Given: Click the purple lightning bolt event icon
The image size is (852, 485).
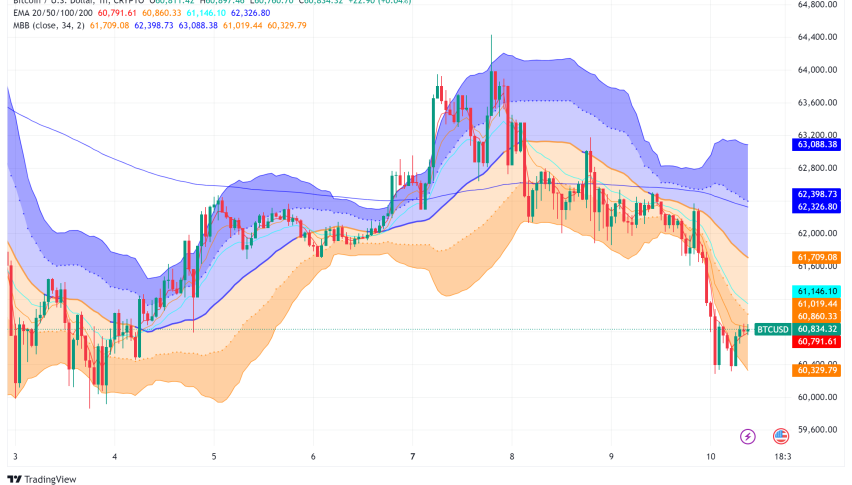Looking at the screenshot, I should click(747, 436).
